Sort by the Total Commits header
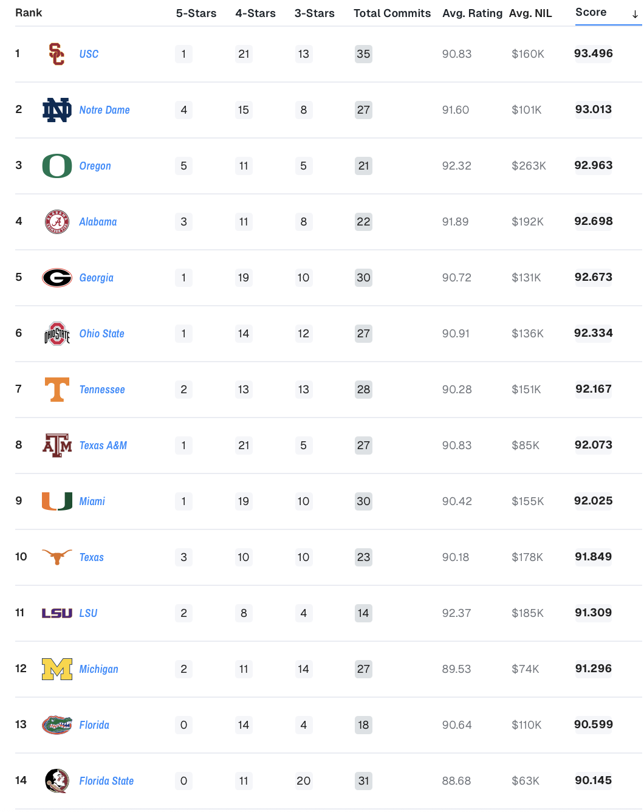The image size is (644, 812). coord(392,13)
